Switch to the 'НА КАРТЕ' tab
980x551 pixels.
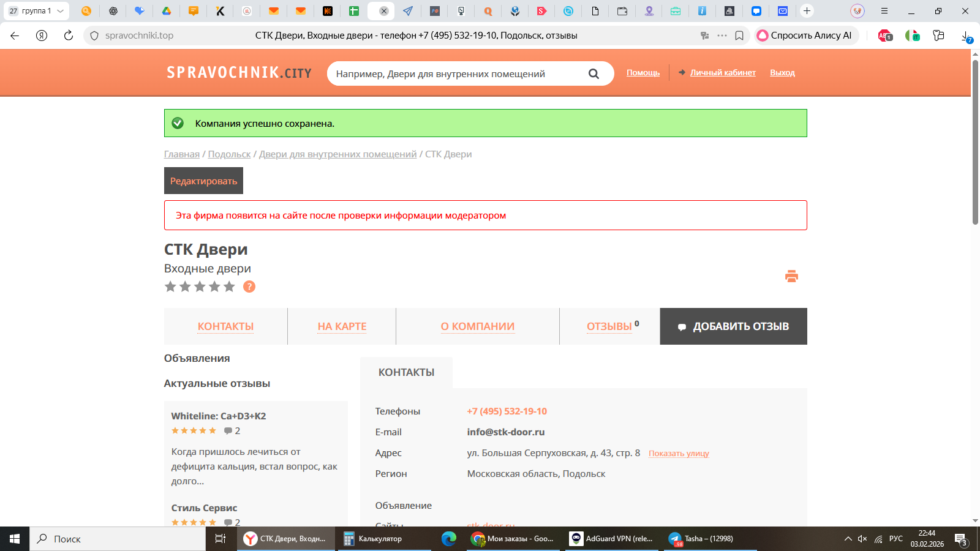[342, 326]
